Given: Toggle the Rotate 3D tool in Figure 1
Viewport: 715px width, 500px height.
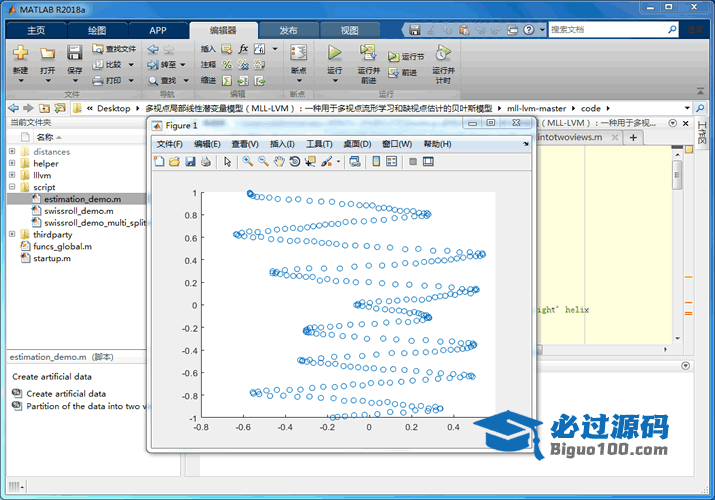Looking at the screenshot, I should [x=295, y=161].
